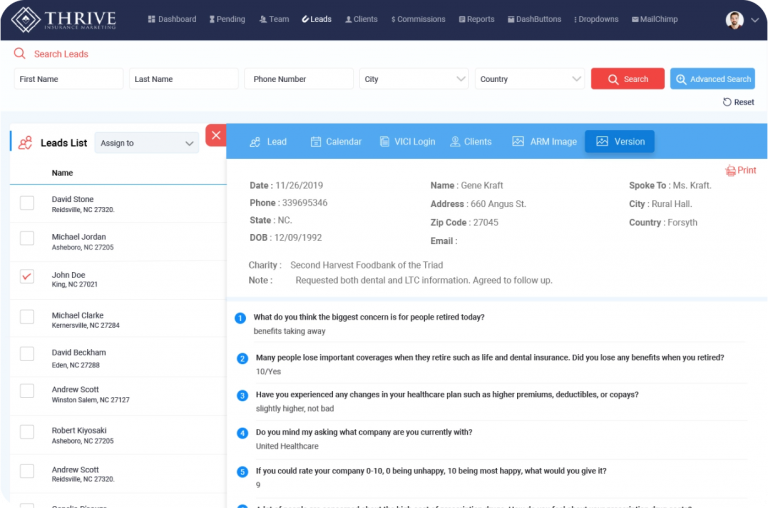Go to the Pending nav item
The width and height of the screenshot is (768, 508).
[227, 19]
